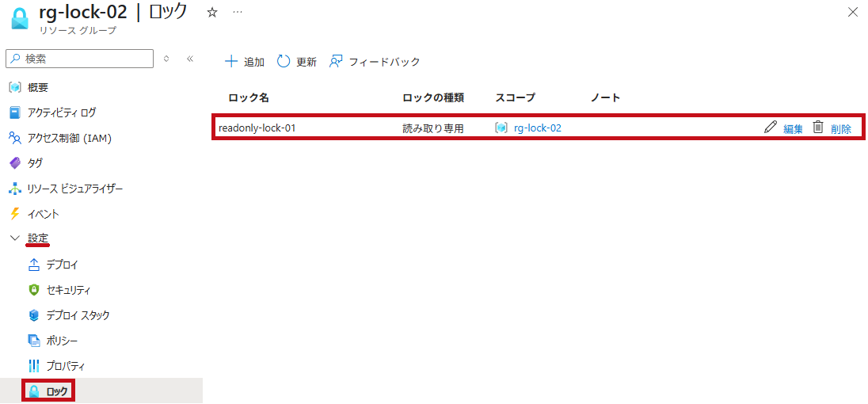Collapse the sidebar with double chevron

click(x=190, y=59)
